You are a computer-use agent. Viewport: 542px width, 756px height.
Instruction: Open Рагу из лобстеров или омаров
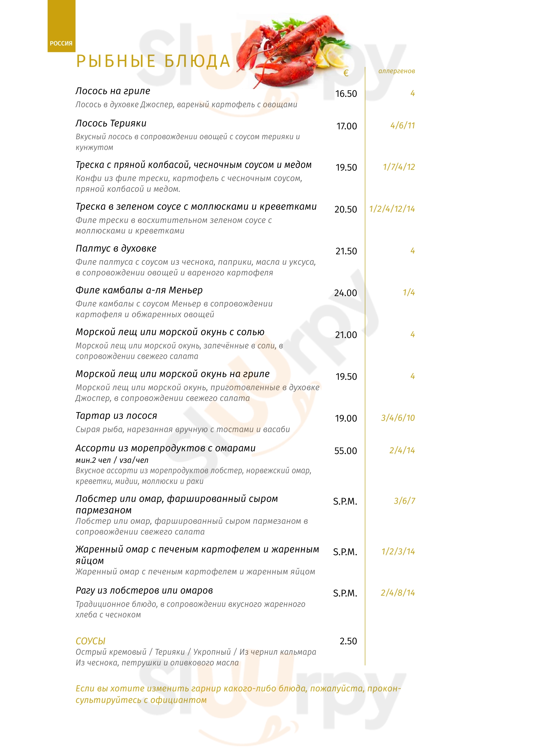(x=144, y=591)
